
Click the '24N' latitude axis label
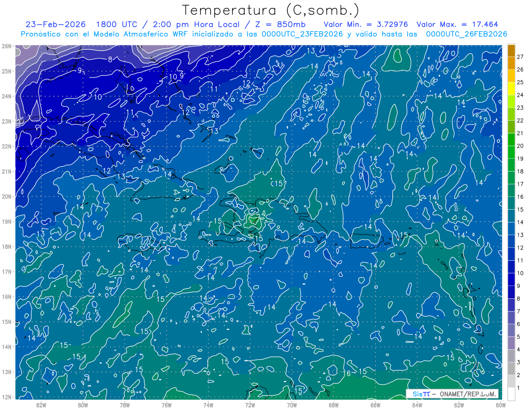(x=6, y=96)
